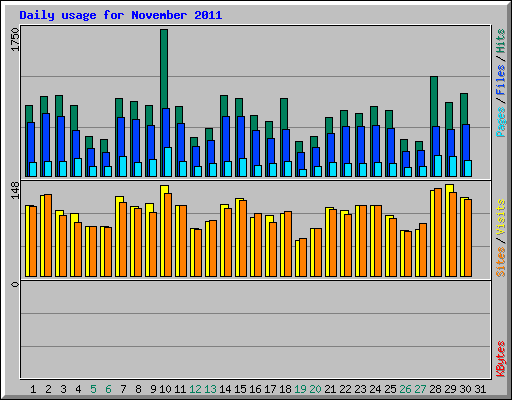Click day label 21 on the x-axis
The image size is (512, 400).
click(330, 389)
